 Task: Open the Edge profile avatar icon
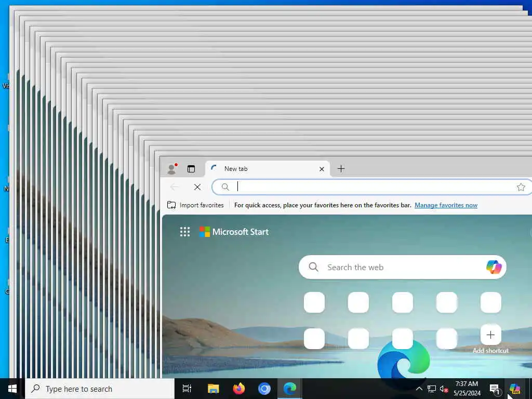(x=172, y=169)
